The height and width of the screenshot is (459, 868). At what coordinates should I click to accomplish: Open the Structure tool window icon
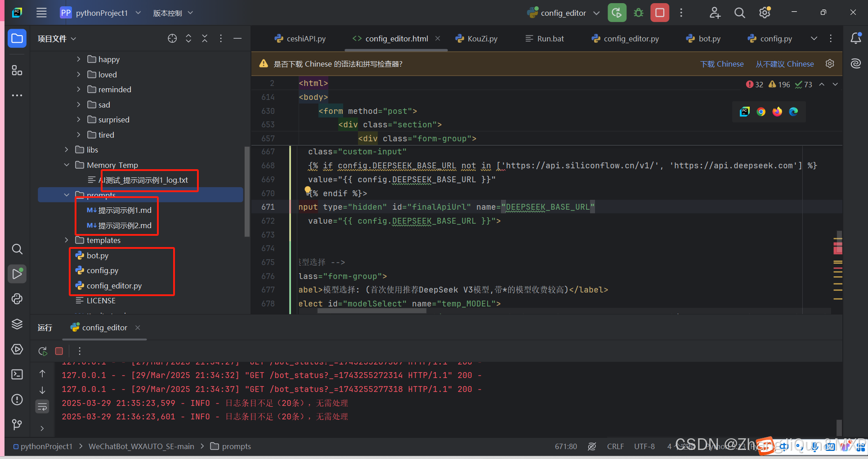pyautogui.click(x=17, y=70)
